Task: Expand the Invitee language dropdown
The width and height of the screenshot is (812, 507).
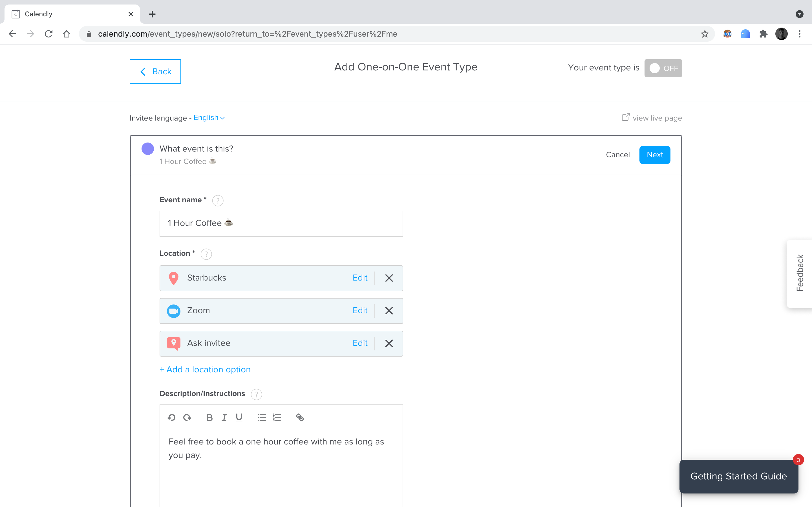Action: [209, 117]
